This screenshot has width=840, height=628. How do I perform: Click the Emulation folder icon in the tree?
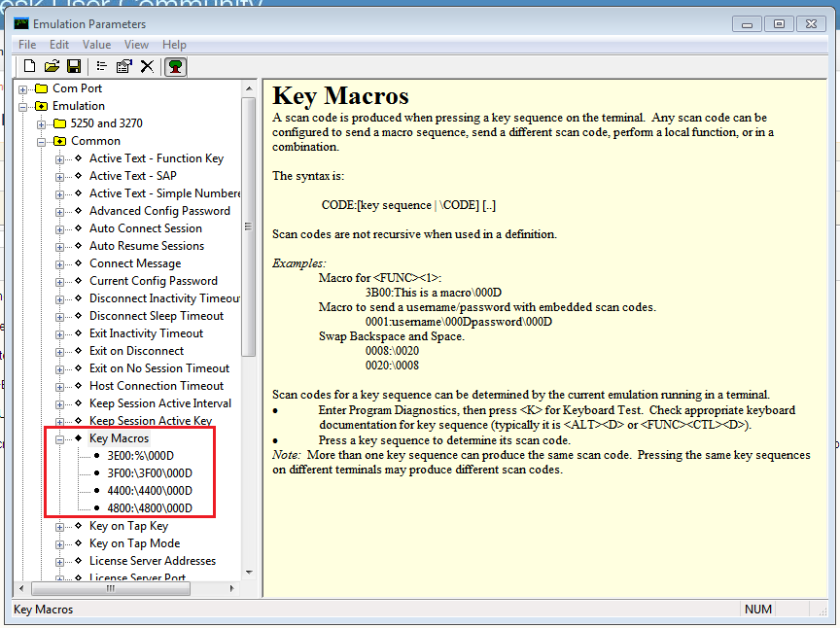42,105
